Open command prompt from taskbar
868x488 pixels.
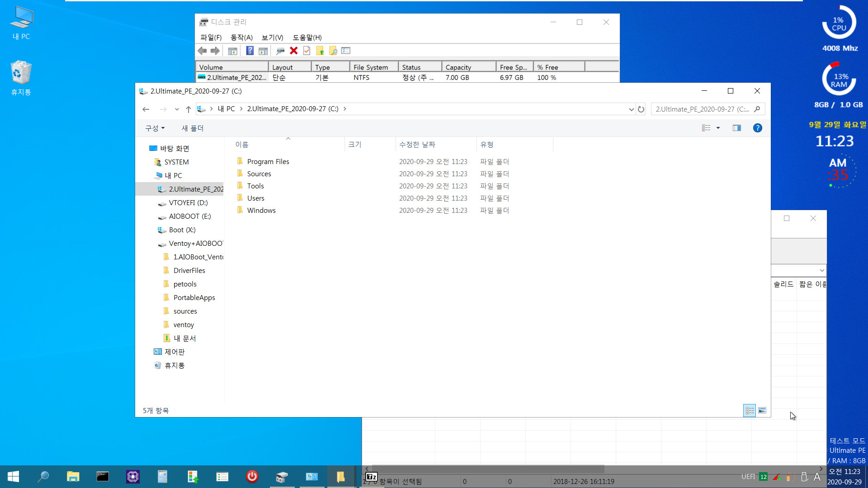tap(103, 477)
